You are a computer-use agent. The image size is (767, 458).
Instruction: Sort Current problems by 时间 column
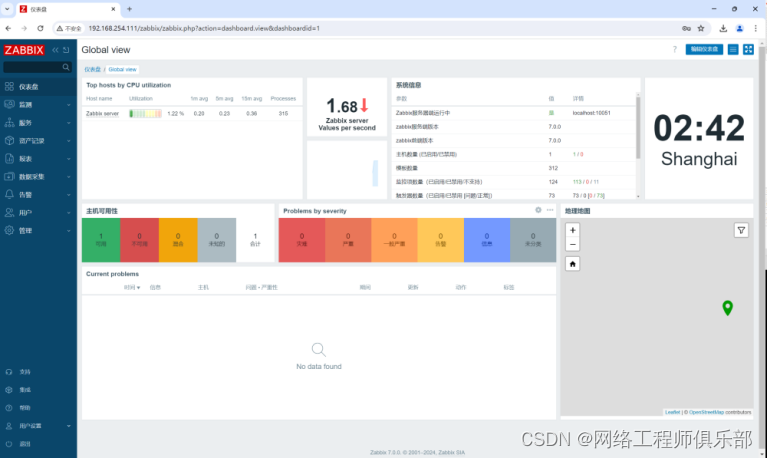click(x=132, y=287)
